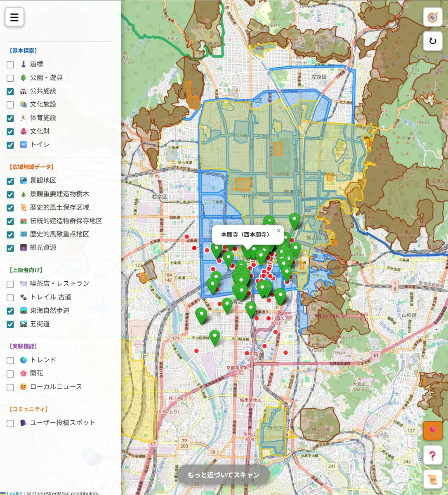Enable the 公園・遊具 checkbox

coord(10,78)
